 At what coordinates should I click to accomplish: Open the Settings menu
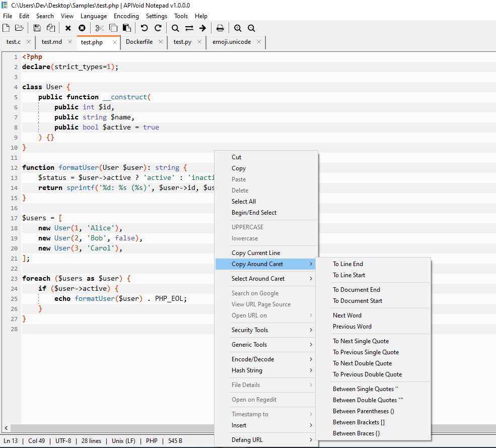point(156,16)
